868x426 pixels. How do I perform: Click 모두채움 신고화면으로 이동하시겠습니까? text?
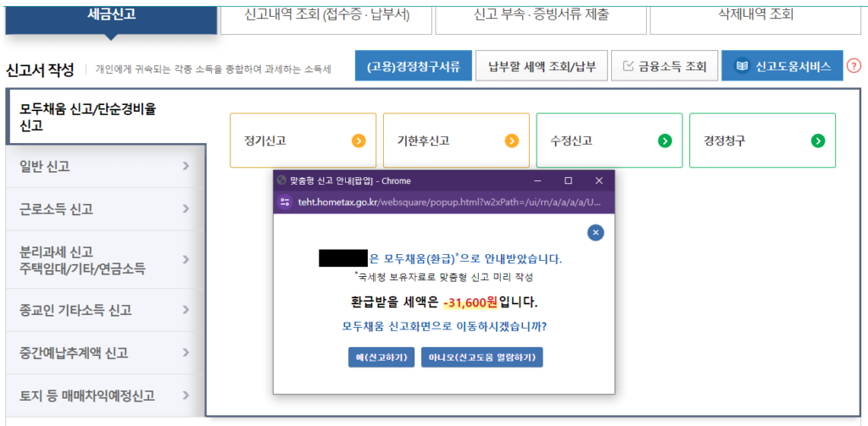[444, 326]
